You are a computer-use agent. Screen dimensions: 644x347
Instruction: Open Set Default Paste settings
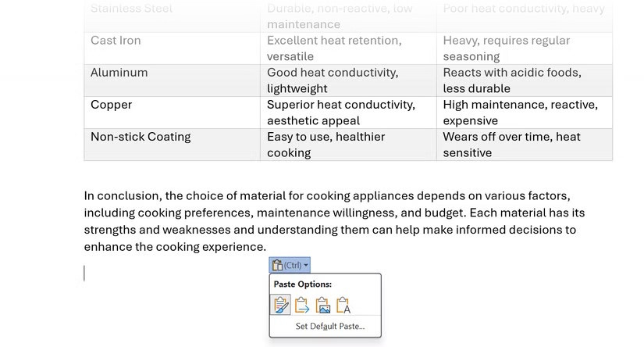pos(329,327)
